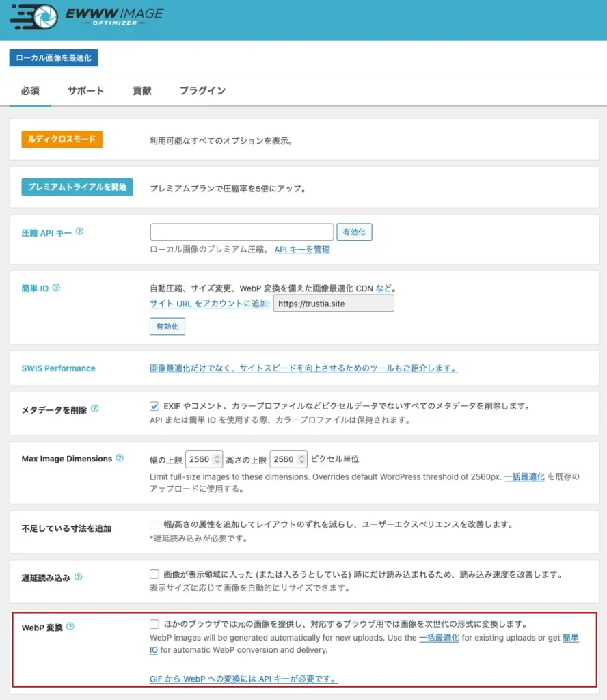Enable the 遅延読み込み lazy load checkbox
Viewport: 607px width, 700px height.
154,575
